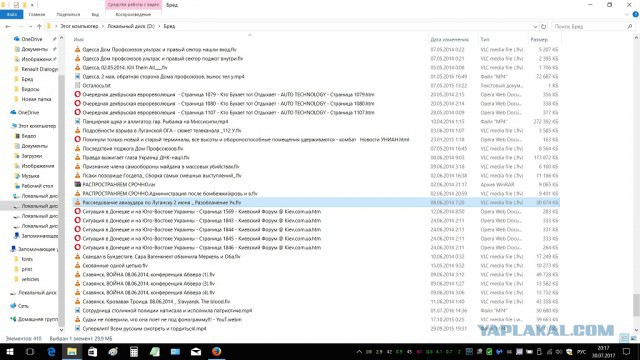
Task: Sort by the 'Тип' column header
Action: click(x=485, y=40)
